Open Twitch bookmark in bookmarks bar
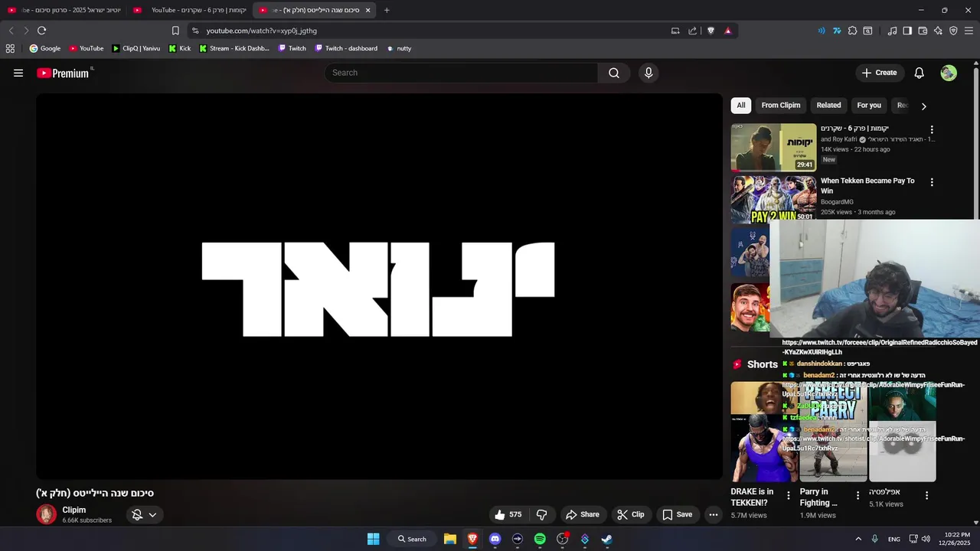The height and width of the screenshot is (551, 980). (x=292, y=48)
